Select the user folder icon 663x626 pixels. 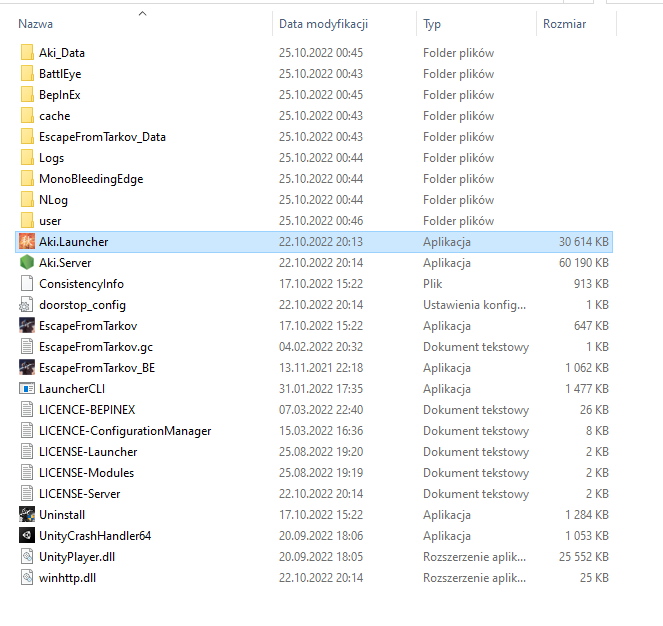(x=27, y=221)
